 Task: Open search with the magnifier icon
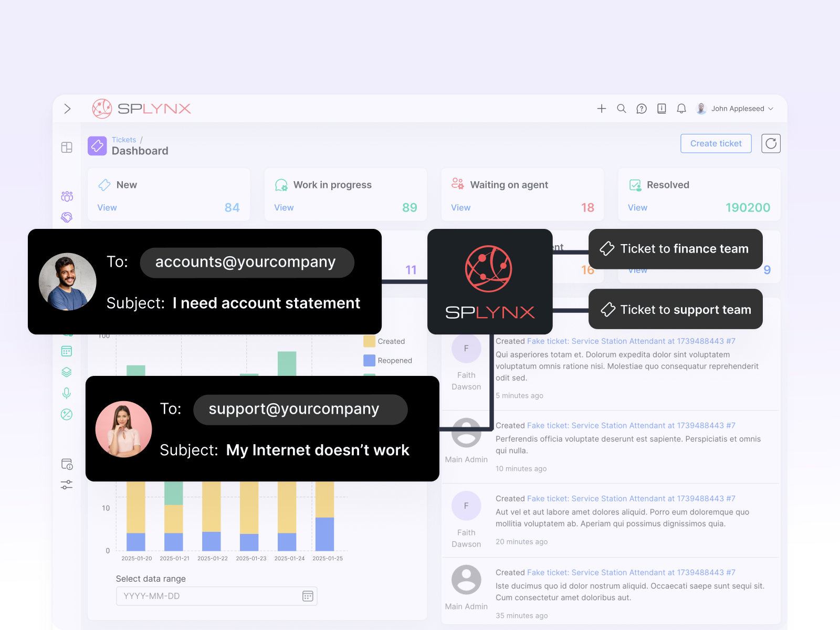pyautogui.click(x=622, y=109)
